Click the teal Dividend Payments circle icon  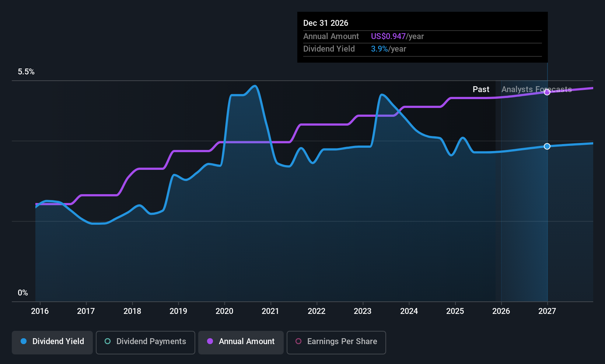coord(107,342)
